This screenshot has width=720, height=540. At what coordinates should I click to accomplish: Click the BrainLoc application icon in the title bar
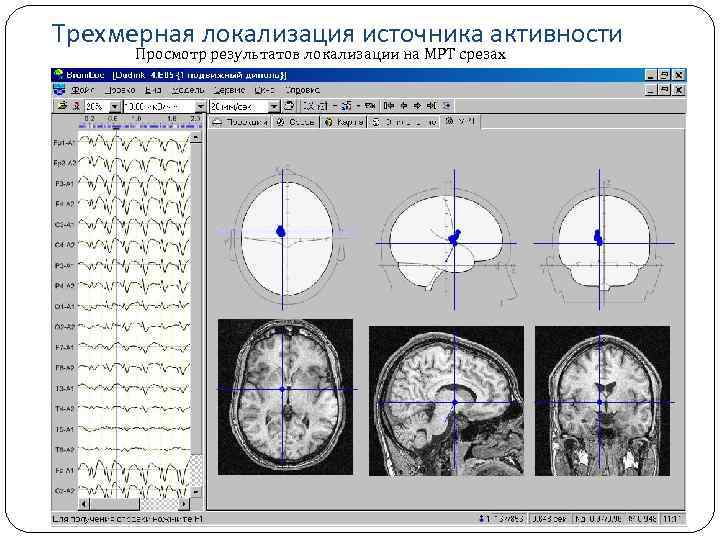point(58,74)
